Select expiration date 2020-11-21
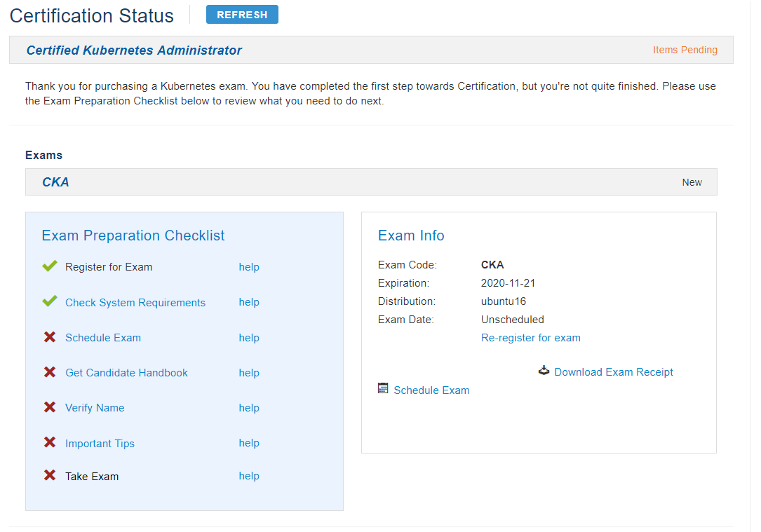The width and height of the screenshot is (761, 532). click(508, 283)
